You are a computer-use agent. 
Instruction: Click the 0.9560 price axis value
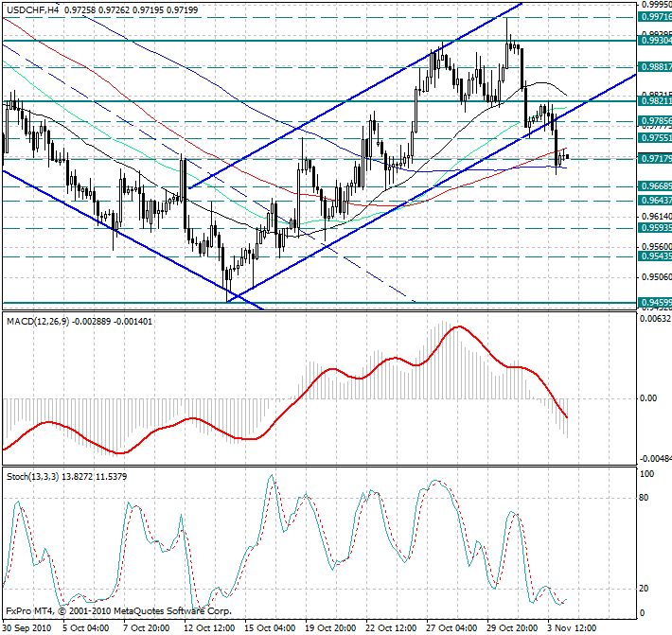(657, 246)
